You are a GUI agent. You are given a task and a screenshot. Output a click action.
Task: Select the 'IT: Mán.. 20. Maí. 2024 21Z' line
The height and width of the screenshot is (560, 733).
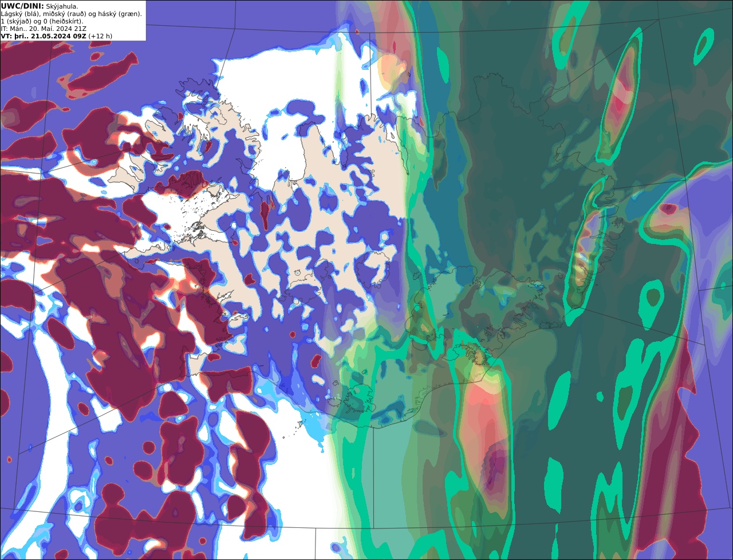pos(44,29)
